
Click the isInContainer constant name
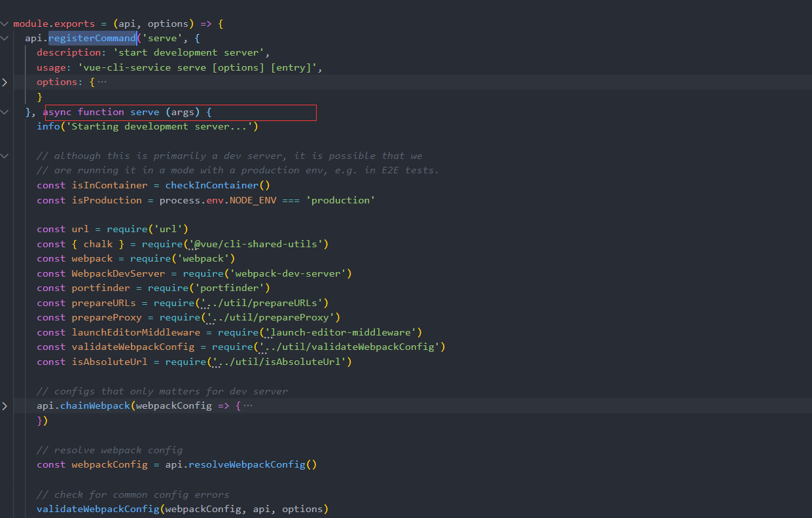110,185
